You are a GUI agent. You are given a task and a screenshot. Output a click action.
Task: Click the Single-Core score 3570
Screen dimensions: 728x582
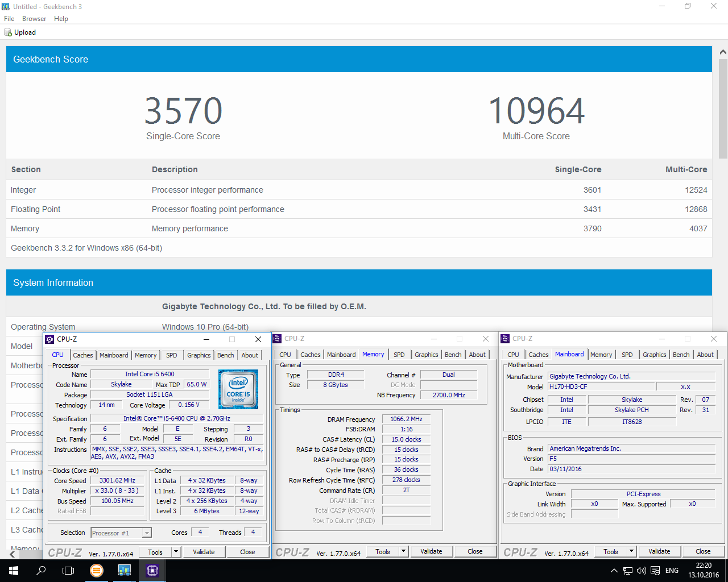click(183, 111)
